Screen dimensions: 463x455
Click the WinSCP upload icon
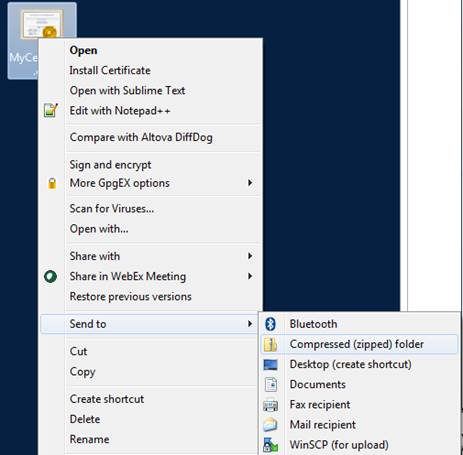click(270, 445)
